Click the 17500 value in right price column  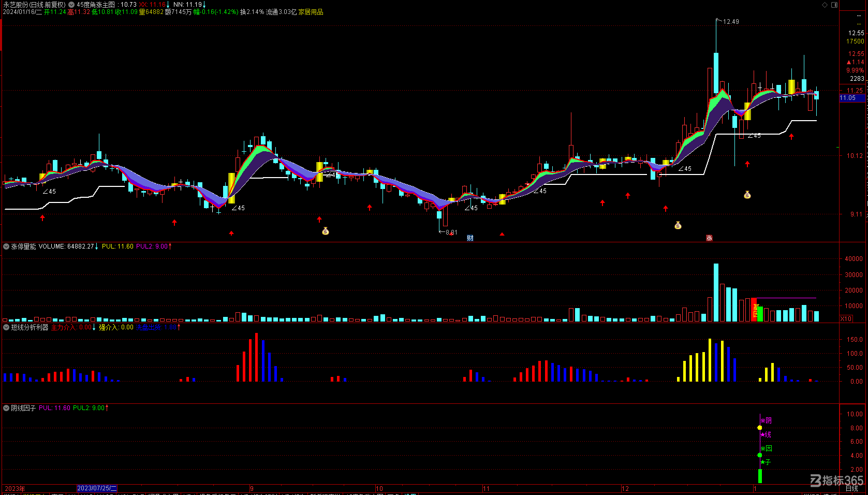click(855, 41)
